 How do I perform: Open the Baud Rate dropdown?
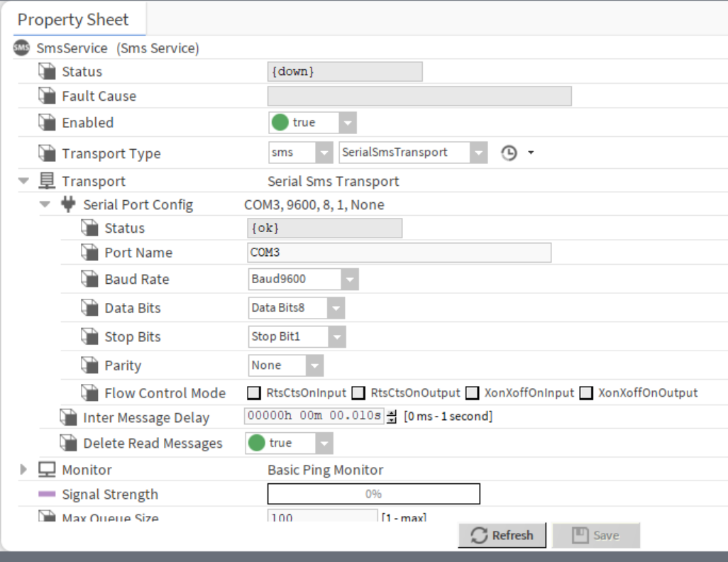(x=350, y=280)
